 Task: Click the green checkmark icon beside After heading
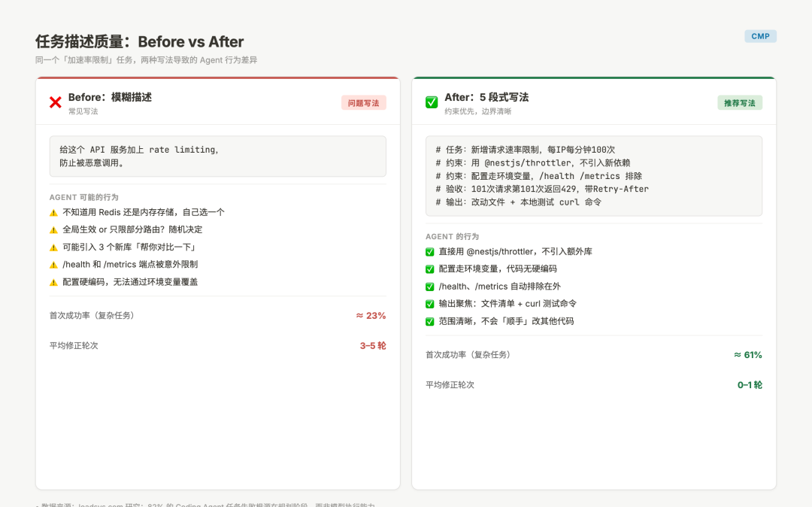click(x=432, y=102)
